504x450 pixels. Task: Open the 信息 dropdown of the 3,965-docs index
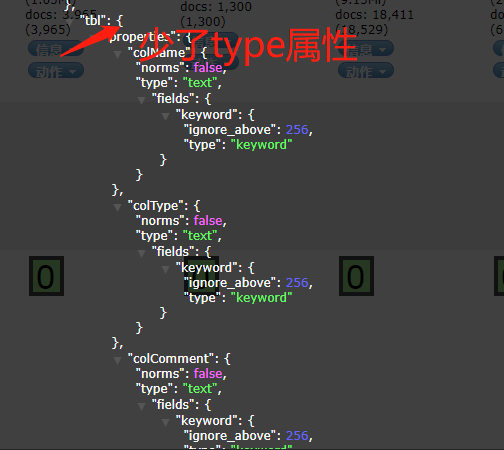(x=55, y=49)
